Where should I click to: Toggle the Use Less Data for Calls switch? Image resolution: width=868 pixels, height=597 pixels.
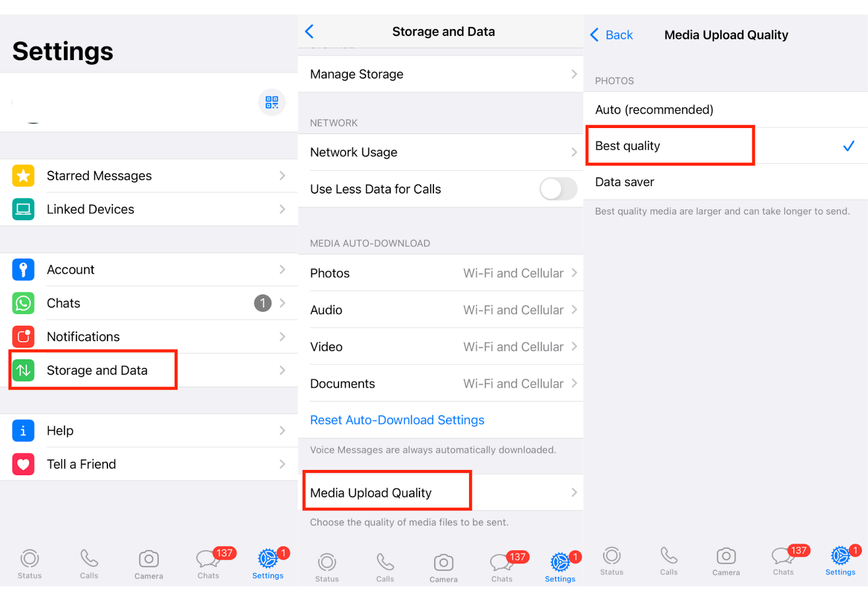coord(558,189)
